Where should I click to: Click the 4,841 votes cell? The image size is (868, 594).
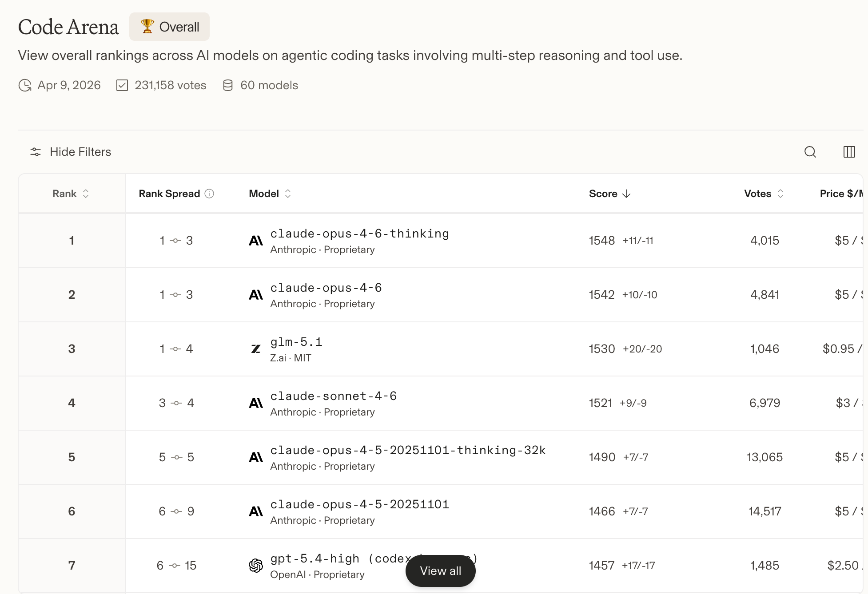tap(764, 295)
